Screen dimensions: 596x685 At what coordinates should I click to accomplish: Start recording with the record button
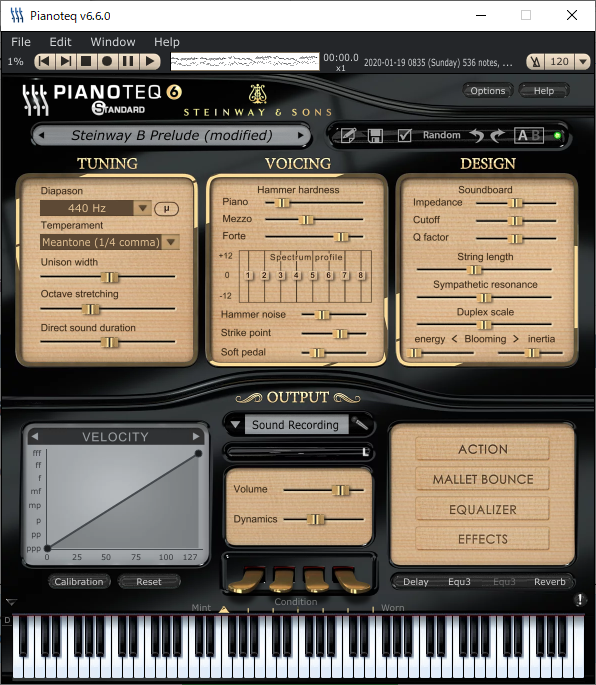pyautogui.click(x=107, y=62)
